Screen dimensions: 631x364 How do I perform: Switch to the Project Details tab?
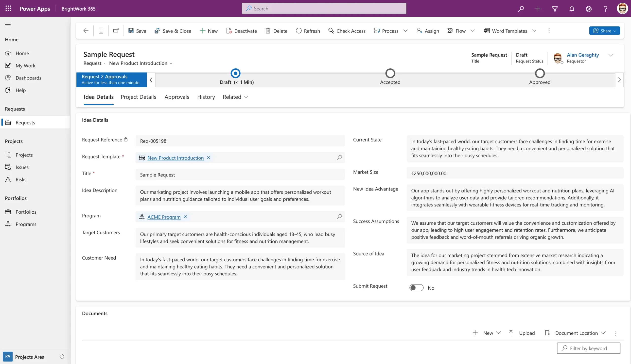point(138,97)
